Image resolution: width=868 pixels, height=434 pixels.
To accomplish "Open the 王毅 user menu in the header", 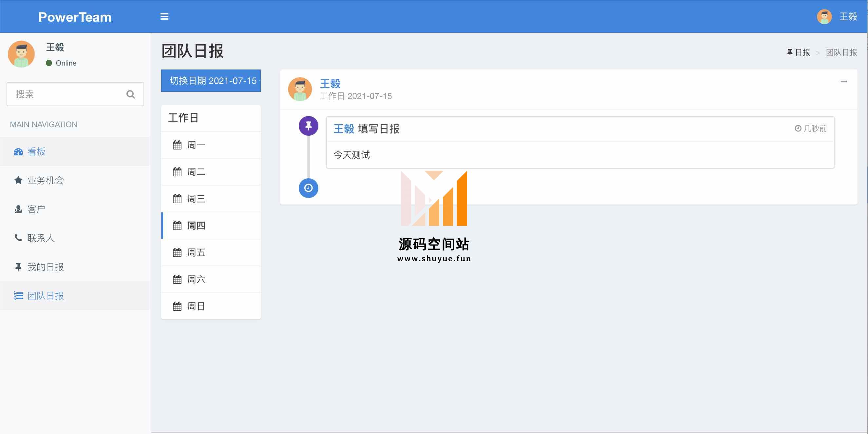I will click(848, 16).
